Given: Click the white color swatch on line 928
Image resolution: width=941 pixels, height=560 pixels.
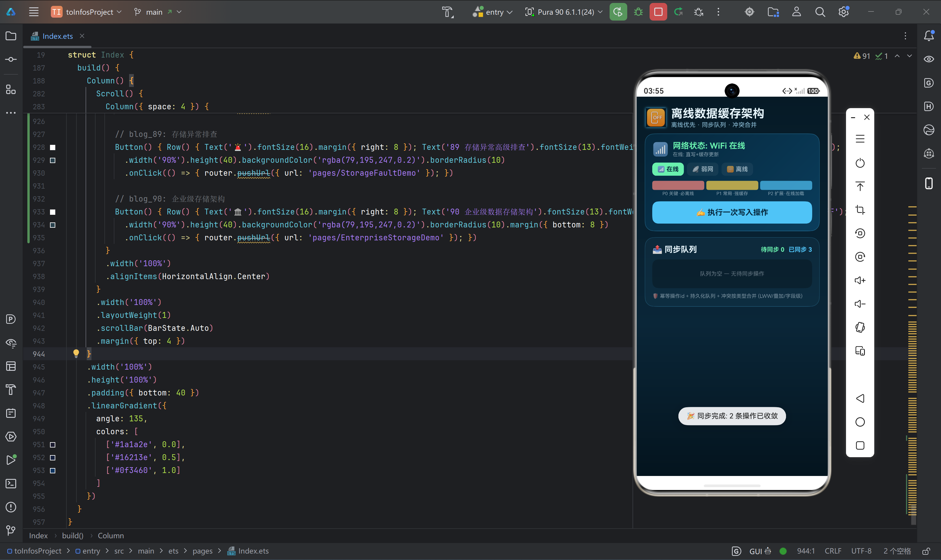Looking at the screenshot, I should tap(53, 147).
